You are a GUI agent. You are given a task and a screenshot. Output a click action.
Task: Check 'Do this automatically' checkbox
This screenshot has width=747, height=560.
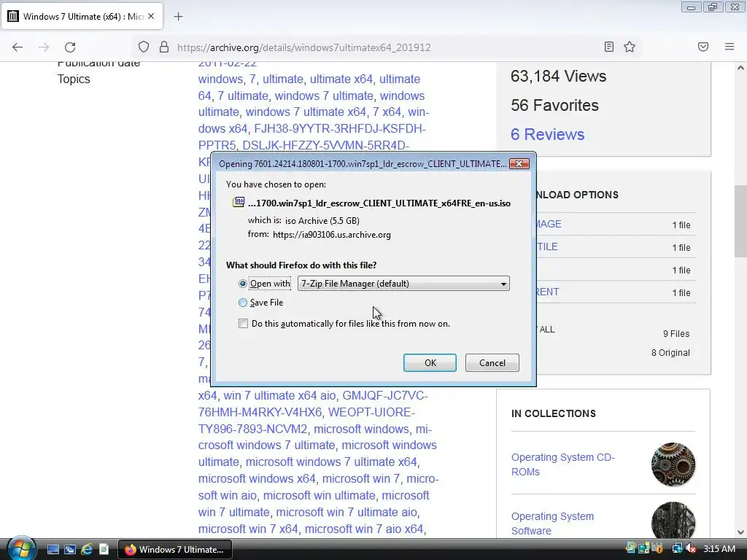point(243,323)
